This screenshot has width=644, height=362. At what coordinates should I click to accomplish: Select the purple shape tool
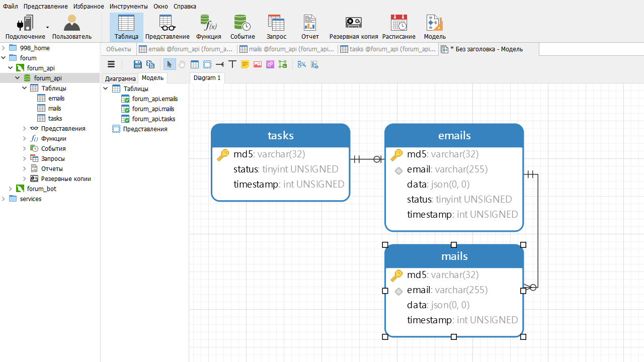[270, 64]
